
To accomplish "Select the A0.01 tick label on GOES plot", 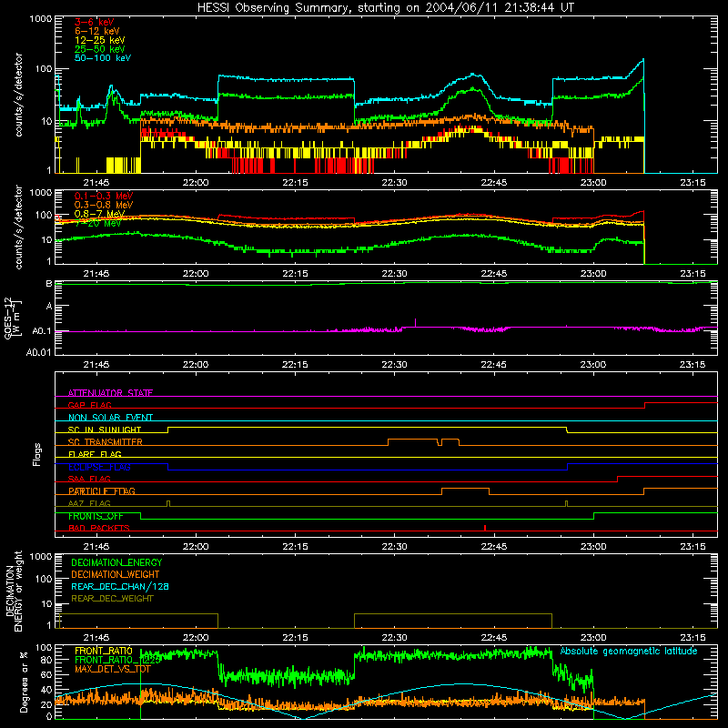I will (x=39, y=352).
